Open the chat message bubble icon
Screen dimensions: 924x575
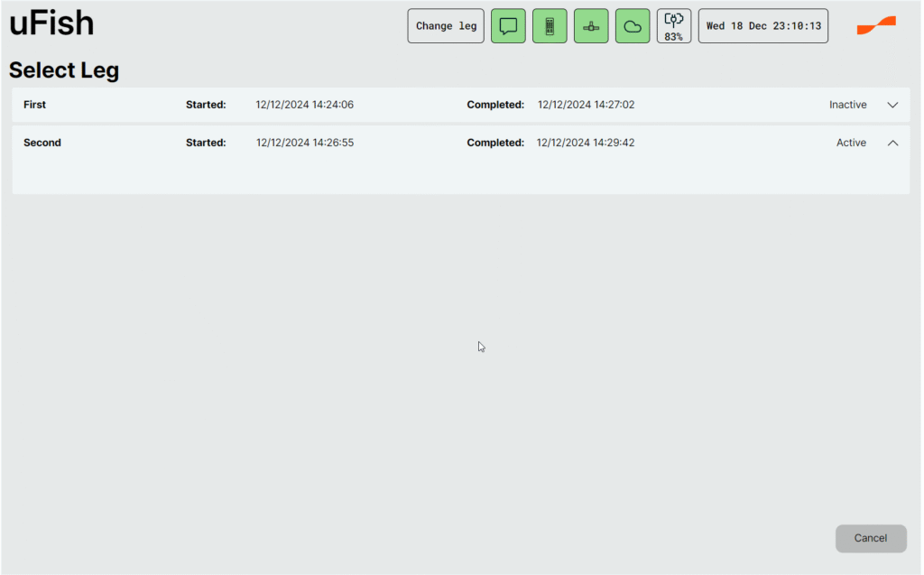(508, 26)
